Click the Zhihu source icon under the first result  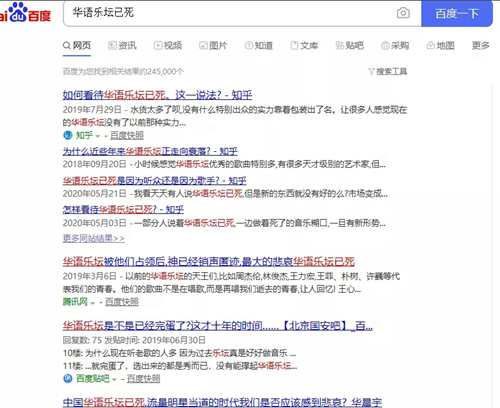[x=68, y=135]
